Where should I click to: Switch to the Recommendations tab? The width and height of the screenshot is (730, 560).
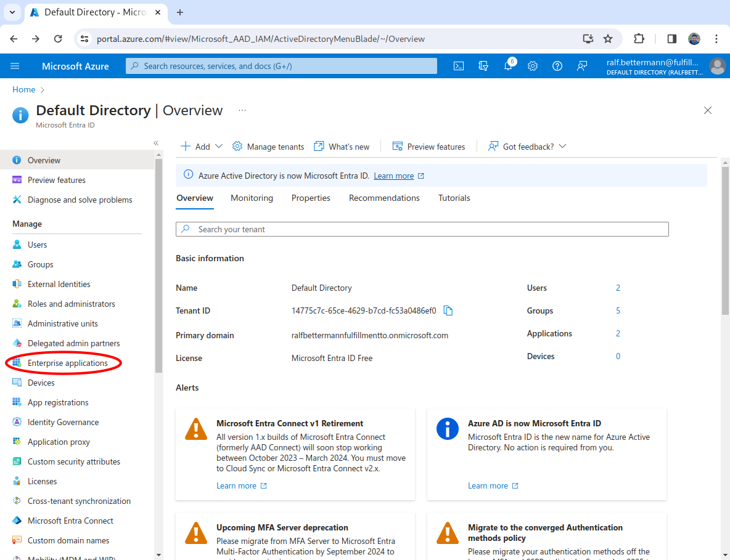tap(384, 198)
